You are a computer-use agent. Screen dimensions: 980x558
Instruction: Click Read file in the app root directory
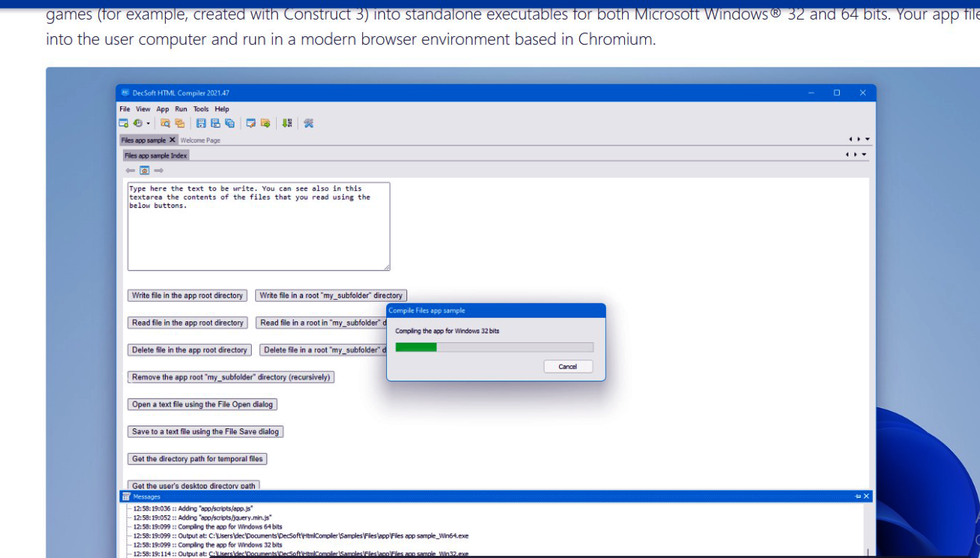187,323
